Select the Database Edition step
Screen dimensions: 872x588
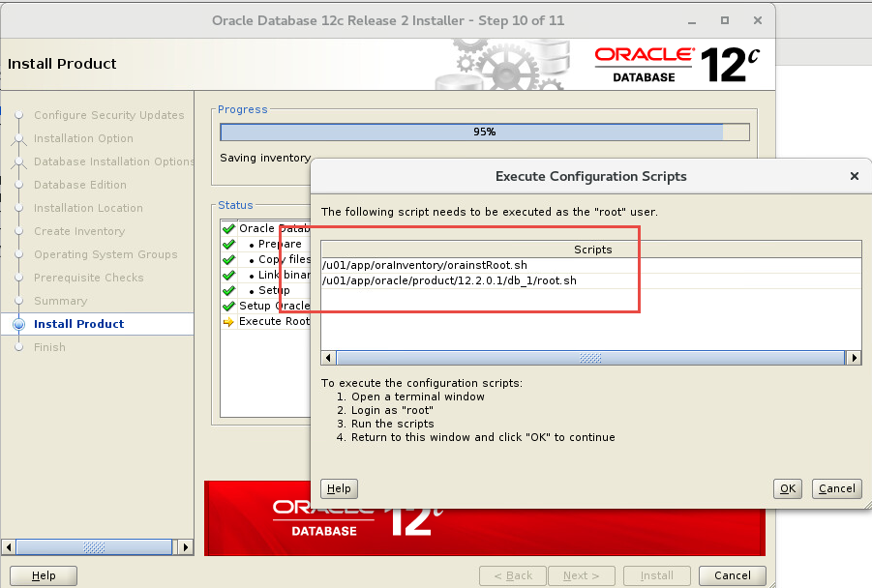coord(80,185)
